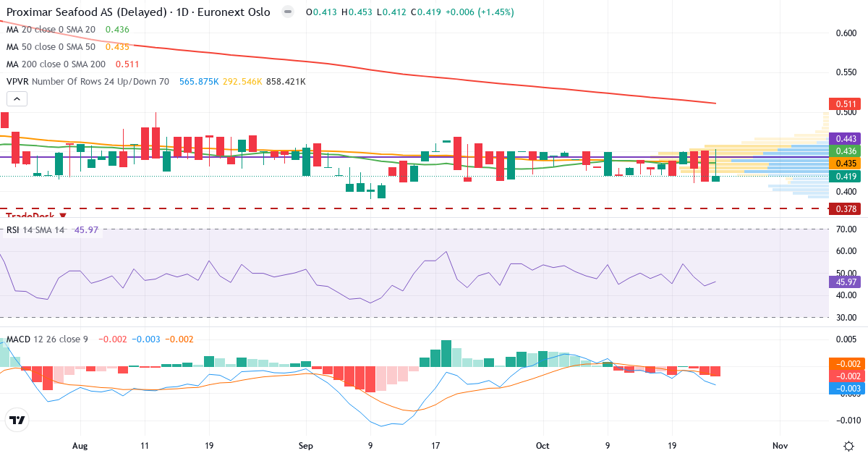Click the 0.443 purple price label
The width and height of the screenshot is (868, 456).
845,138
